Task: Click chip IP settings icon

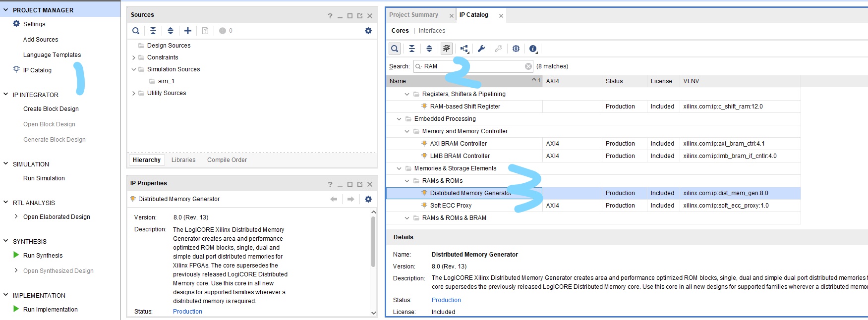Action: coord(516,49)
